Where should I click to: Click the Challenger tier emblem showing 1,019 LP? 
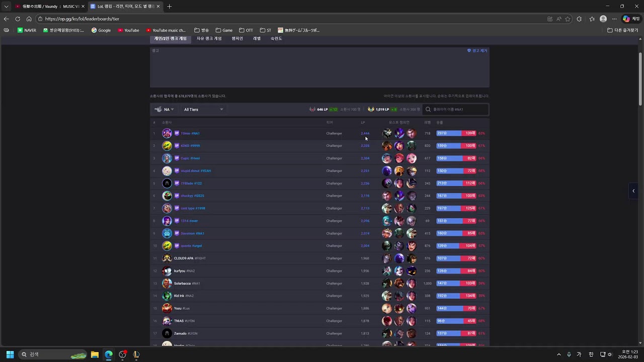pos(371,109)
